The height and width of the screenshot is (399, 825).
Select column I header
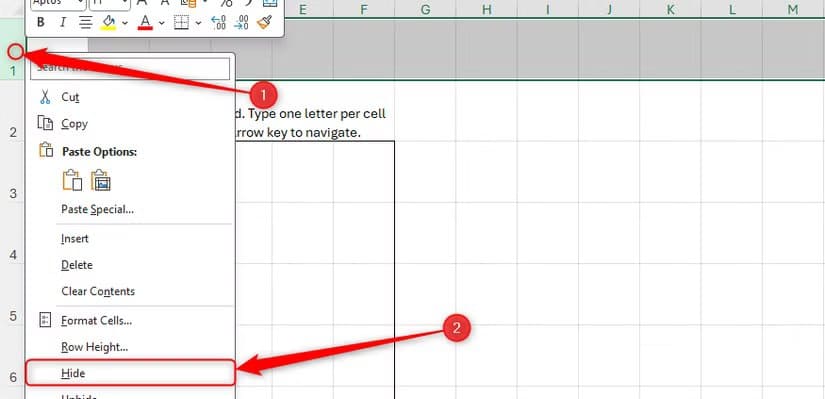548,9
